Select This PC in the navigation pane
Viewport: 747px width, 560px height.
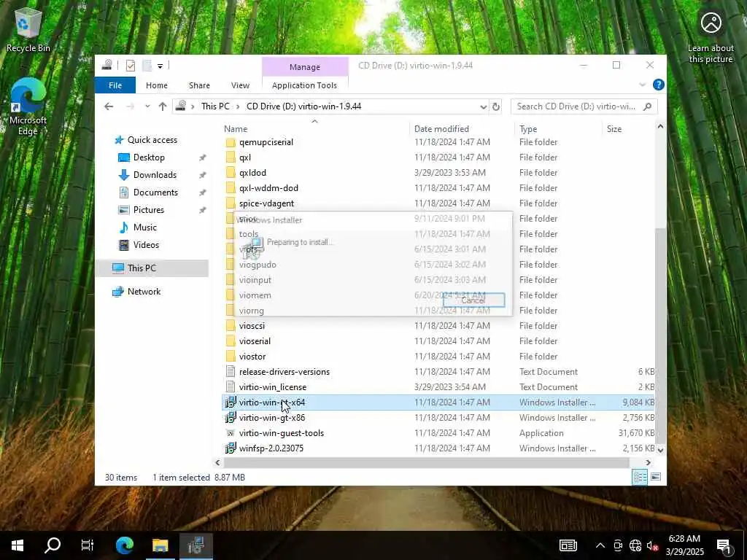pyautogui.click(x=141, y=268)
